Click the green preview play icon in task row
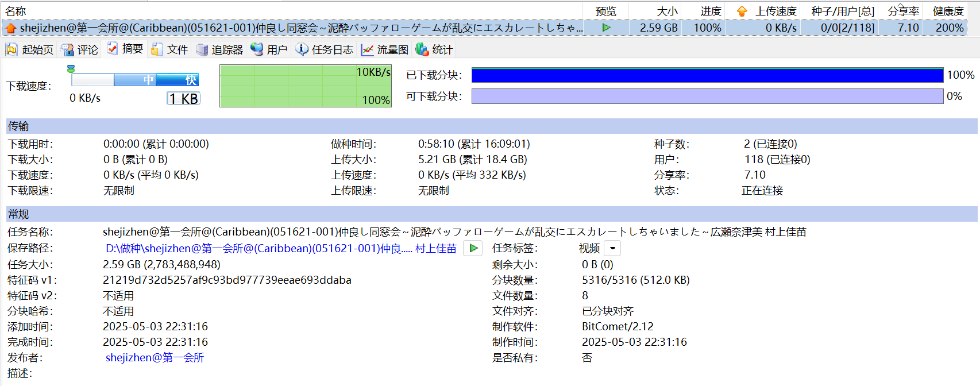Viewport: 980px width, 386px height. [x=606, y=28]
